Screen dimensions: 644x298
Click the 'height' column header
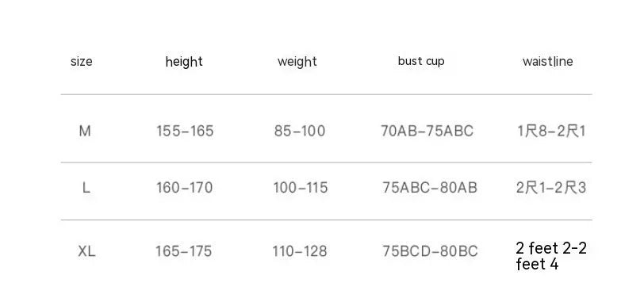(184, 62)
